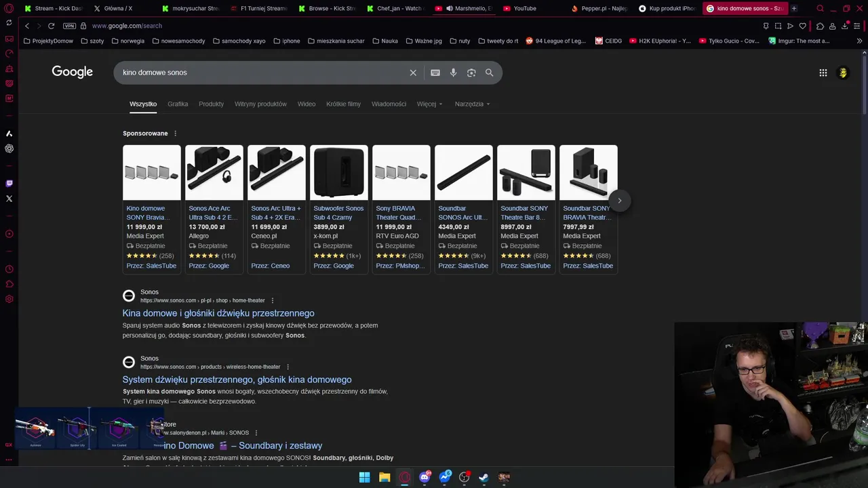Open options menu for salonydenon.pl result

coord(256,432)
